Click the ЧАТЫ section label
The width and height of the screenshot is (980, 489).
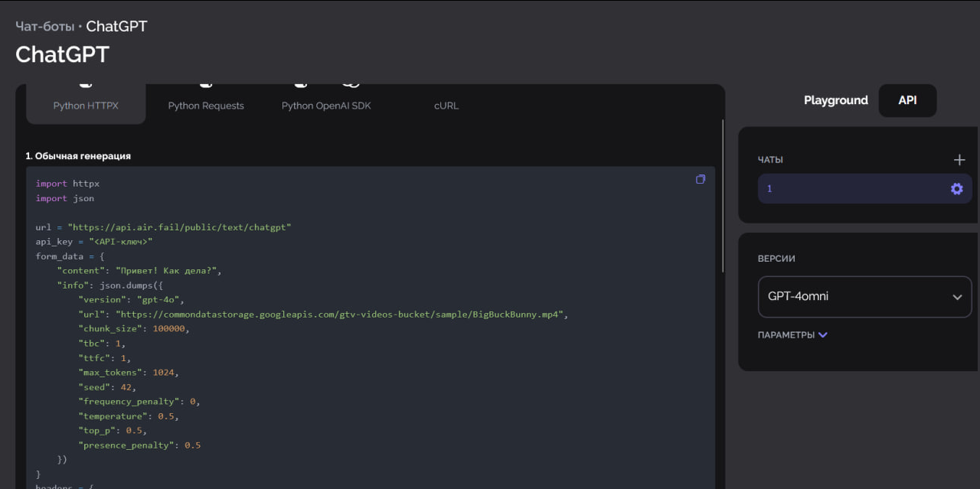pos(770,160)
